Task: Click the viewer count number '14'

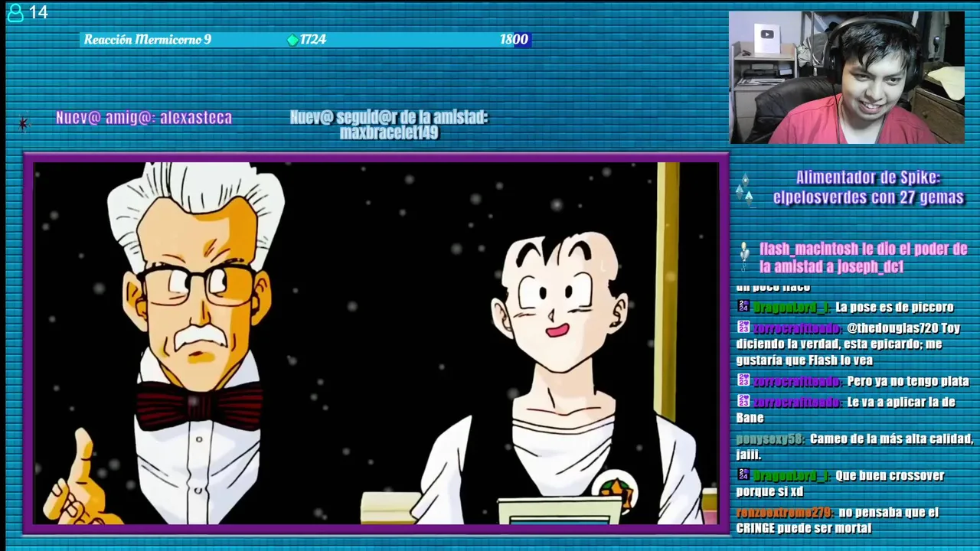Action: [38, 12]
